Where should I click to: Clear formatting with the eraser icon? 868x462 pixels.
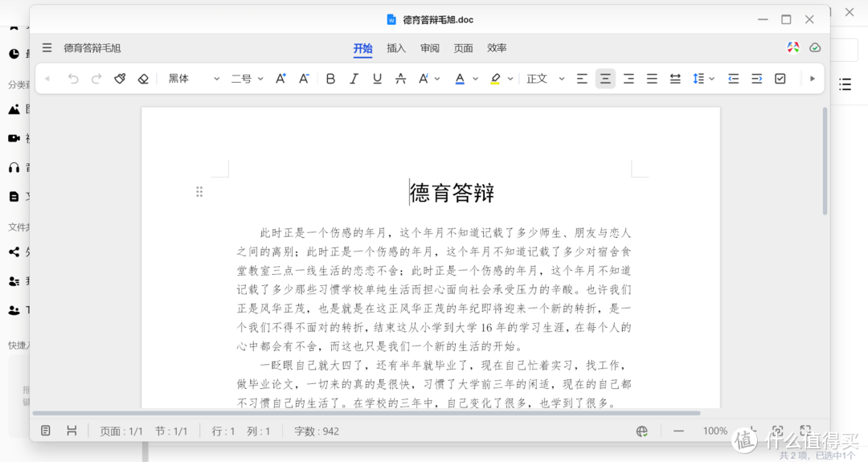[143, 79]
